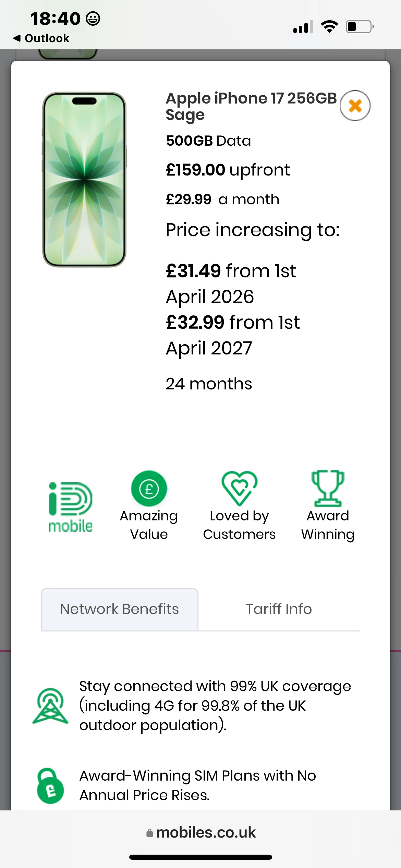Tap the Wi-Fi status icon
Viewport: 401px width, 868px height.
point(329,26)
